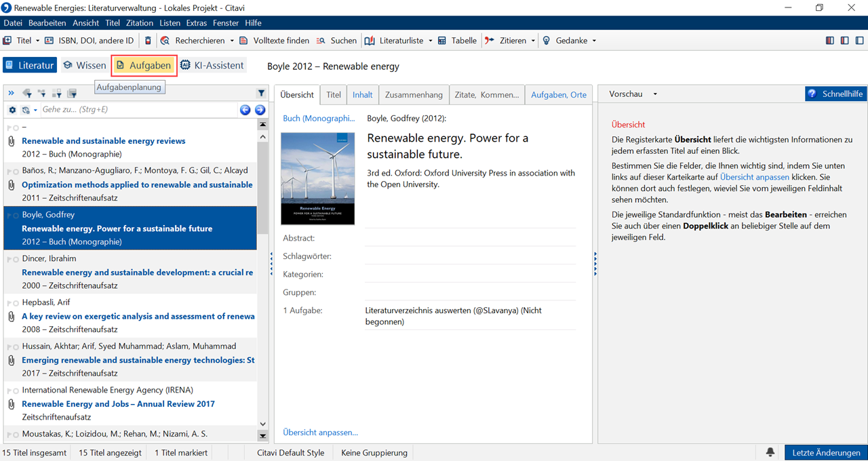Expand the Zitieren dropdown arrow
The image size is (868, 461).
533,41
